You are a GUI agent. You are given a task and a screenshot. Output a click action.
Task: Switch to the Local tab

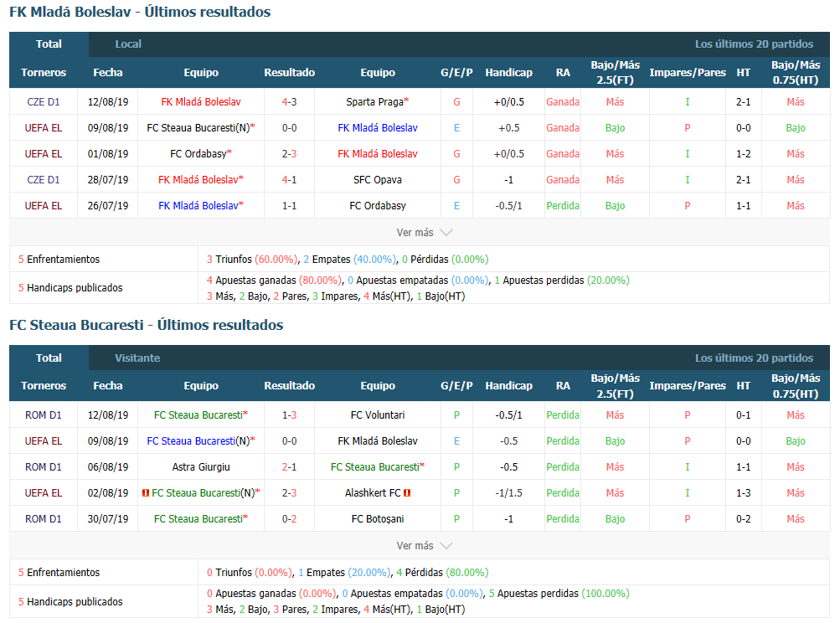[x=128, y=44]
